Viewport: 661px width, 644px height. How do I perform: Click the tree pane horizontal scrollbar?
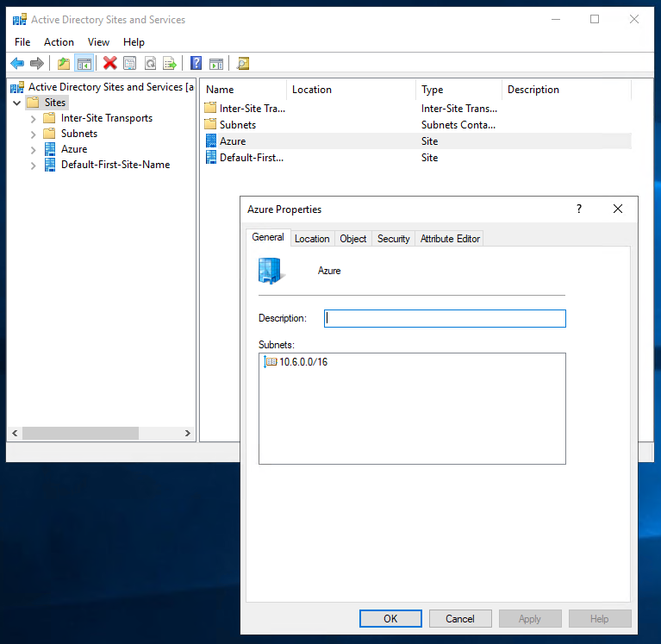coord(80,433)
